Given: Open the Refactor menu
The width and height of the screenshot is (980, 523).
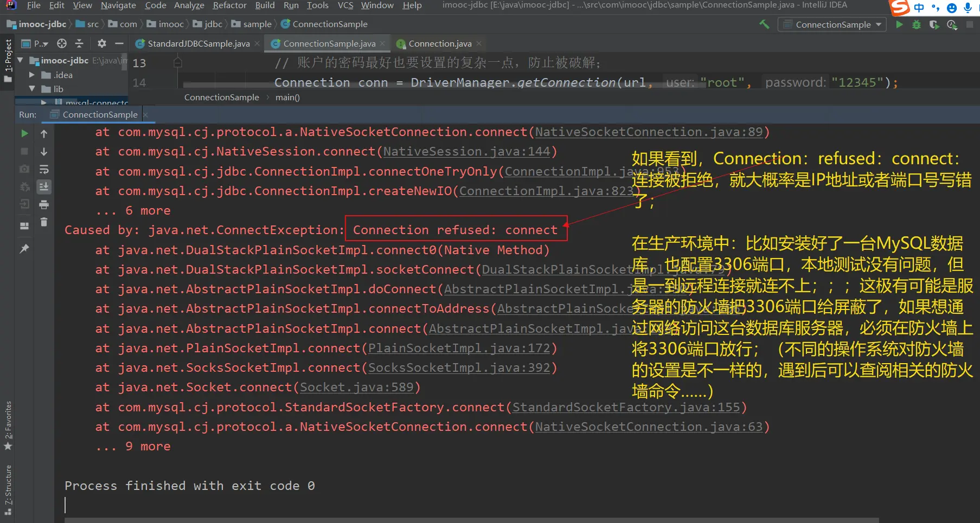Looking at the screenshot, I should pyautogui.click(x=229, y=5).
